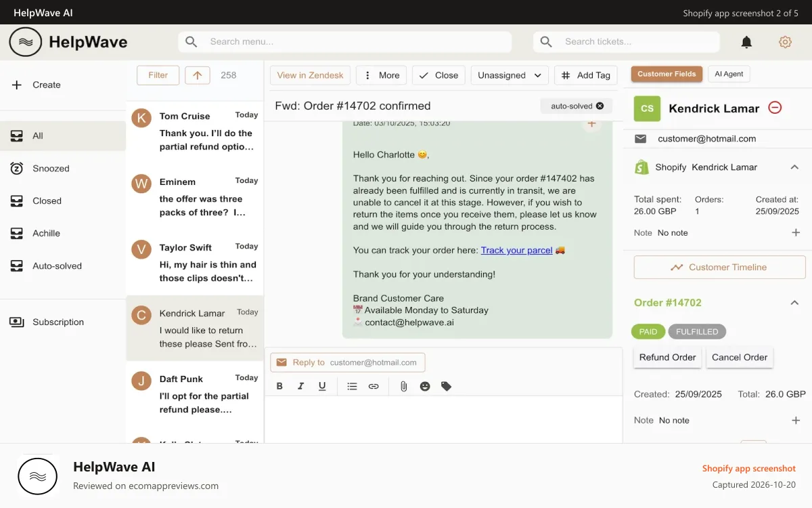Attach a file with paperclip icon

[x=403, y=386]
